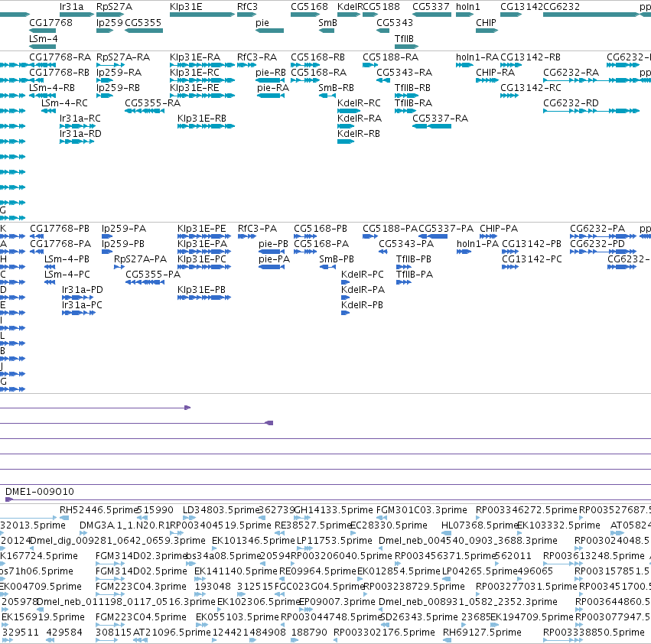Click the "LSm-4-RC" transcript label
Image resolution: width=651 pixels, height=644 pixels.
point(64,103)
